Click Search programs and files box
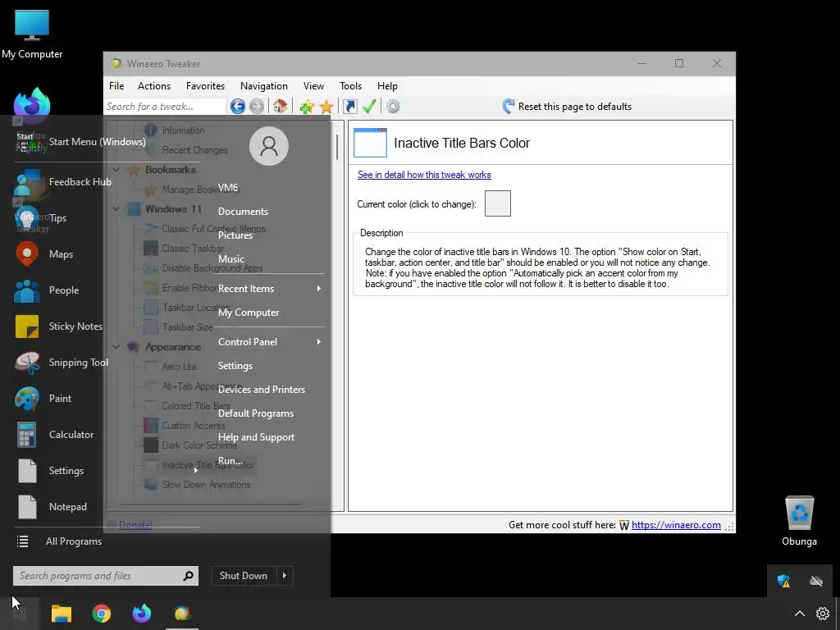The height and width of the screenshot is (630, 840). 106,575
